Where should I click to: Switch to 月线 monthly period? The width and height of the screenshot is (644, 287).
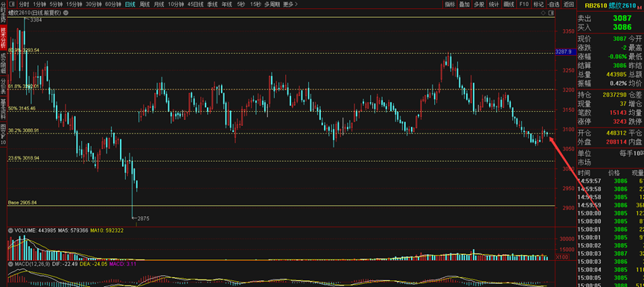pyautogui.click(x=159, y=4)
